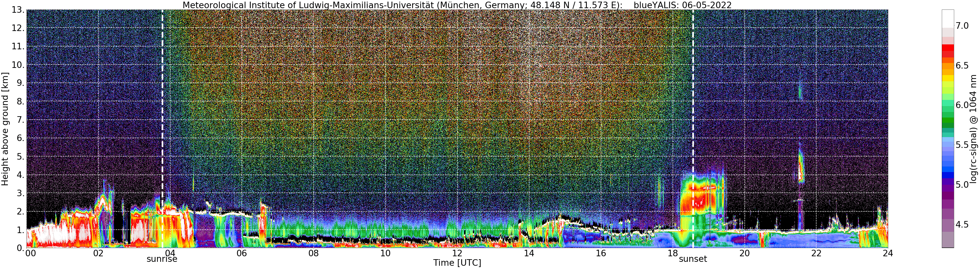This screenshot has height=269, width=980.
Task: Click the 'sunrise' label below the axis
Action: point(162,259)
